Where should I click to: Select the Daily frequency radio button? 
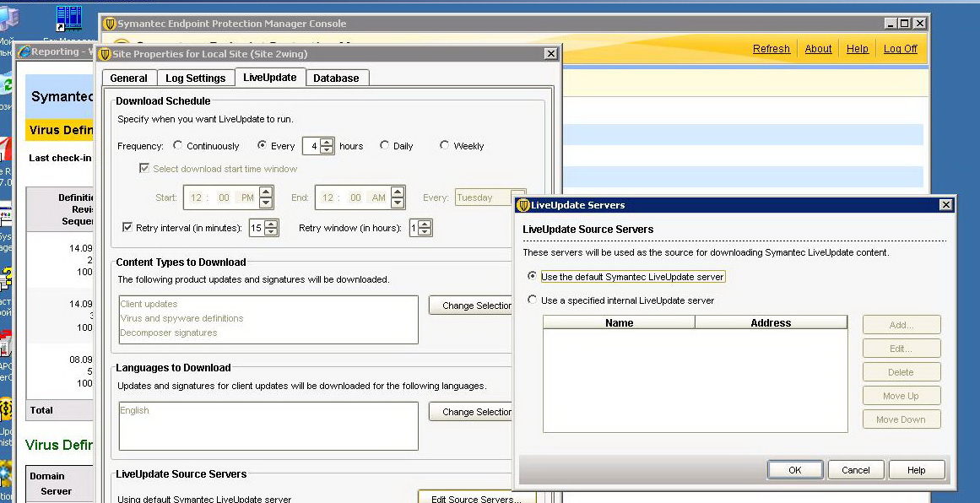[x=385, y=146]
